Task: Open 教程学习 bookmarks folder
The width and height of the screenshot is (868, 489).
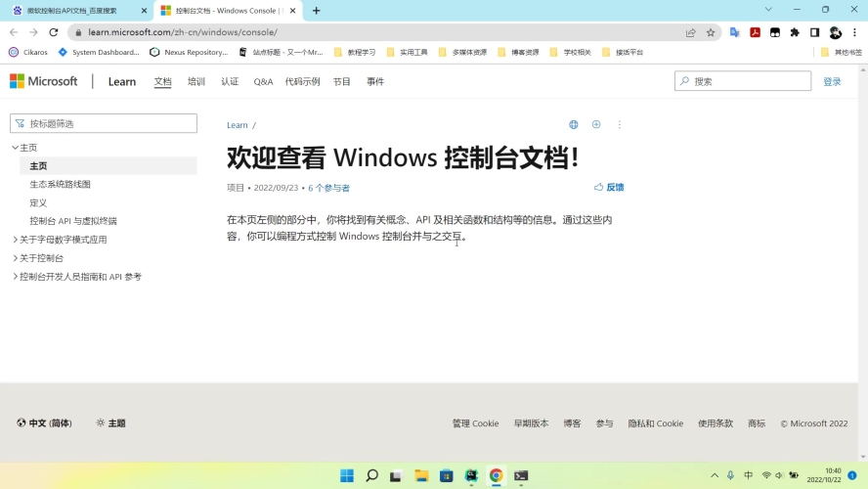Action: pyautogui.click(x=355, y=52)
